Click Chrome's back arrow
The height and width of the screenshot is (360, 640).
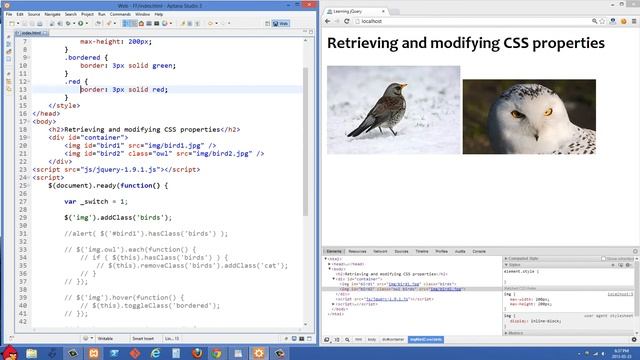(x=328, y=21)
